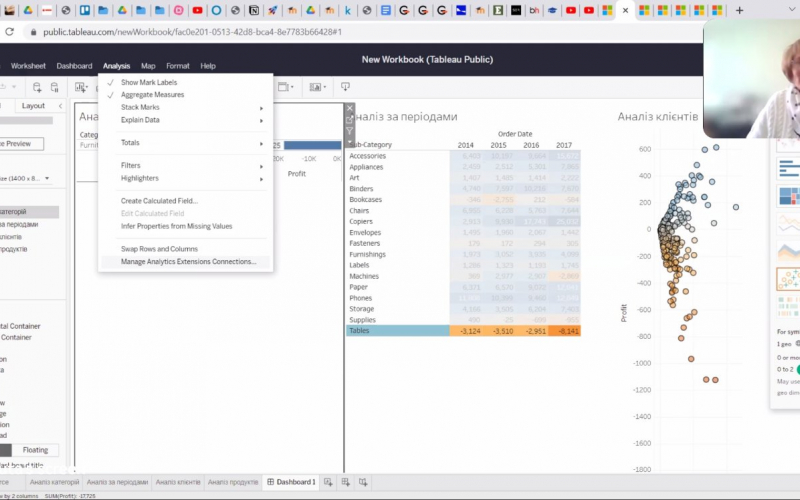Click the New Data Source toolbar icon
Viewport: 800px width, 500px height.
tap(37, 87)
